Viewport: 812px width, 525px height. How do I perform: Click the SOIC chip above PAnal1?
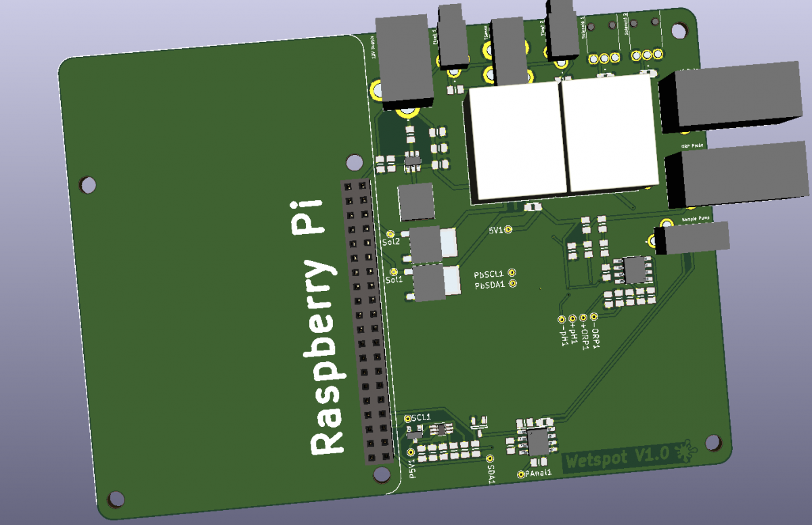pos(539,442)
